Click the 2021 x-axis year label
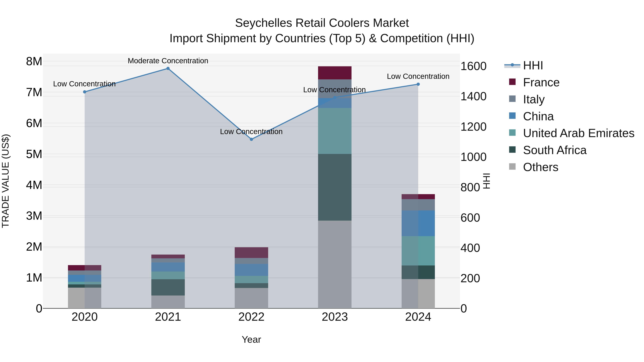The width and height of the screenshot is (644, 362). click(168, 317)
